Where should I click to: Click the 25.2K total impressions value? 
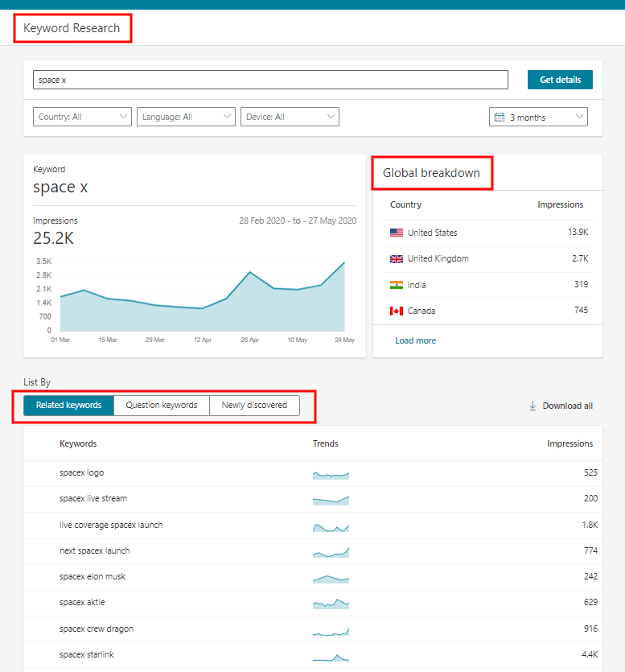pos(54,238)
